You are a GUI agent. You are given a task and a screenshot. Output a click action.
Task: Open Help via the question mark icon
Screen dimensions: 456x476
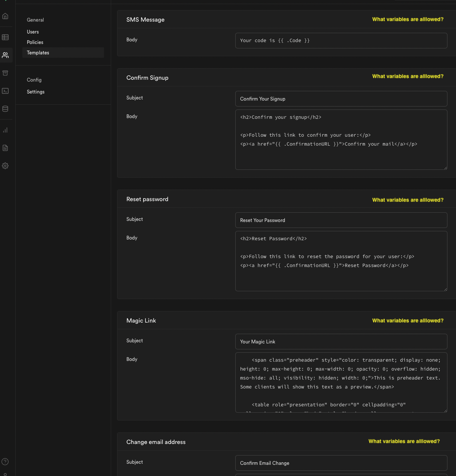5,461
